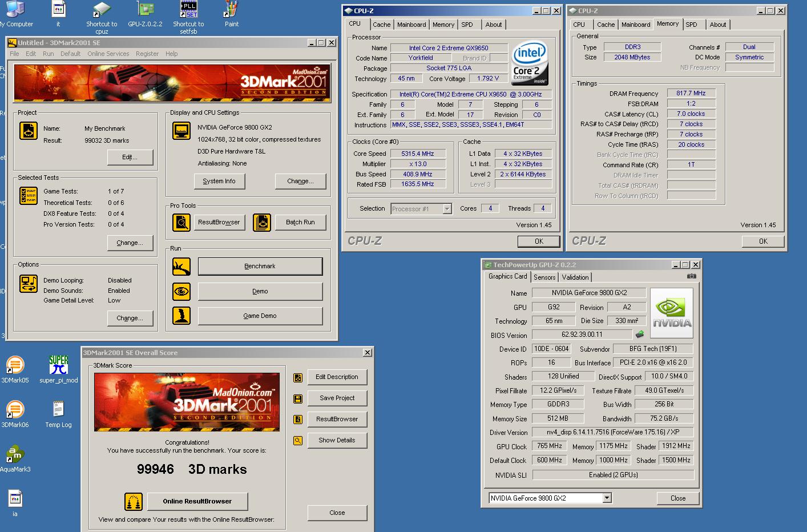Click the Benchmark run icon
Viewport: 807px width, 532px height.
181,267
